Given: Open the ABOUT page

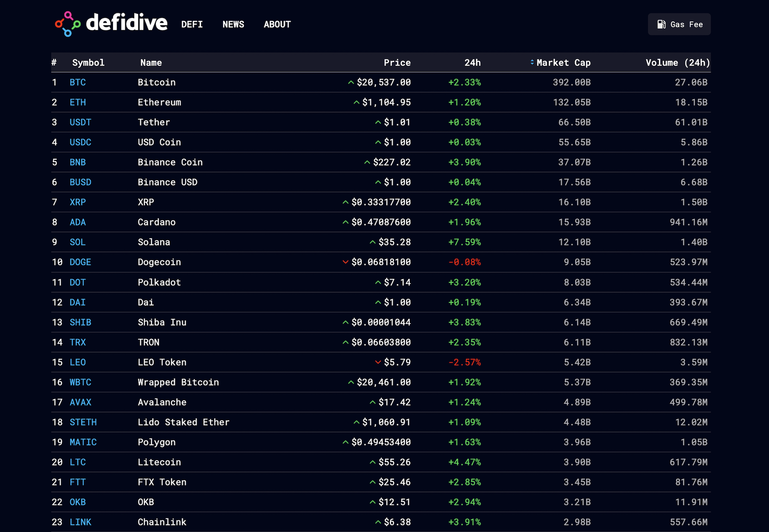Looking at the screenshot, I should tap(277, 24).
